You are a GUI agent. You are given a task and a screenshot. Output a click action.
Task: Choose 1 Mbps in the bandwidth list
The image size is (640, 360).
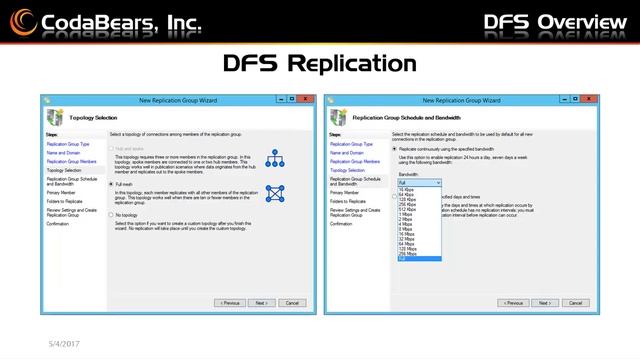click(419, 214)
